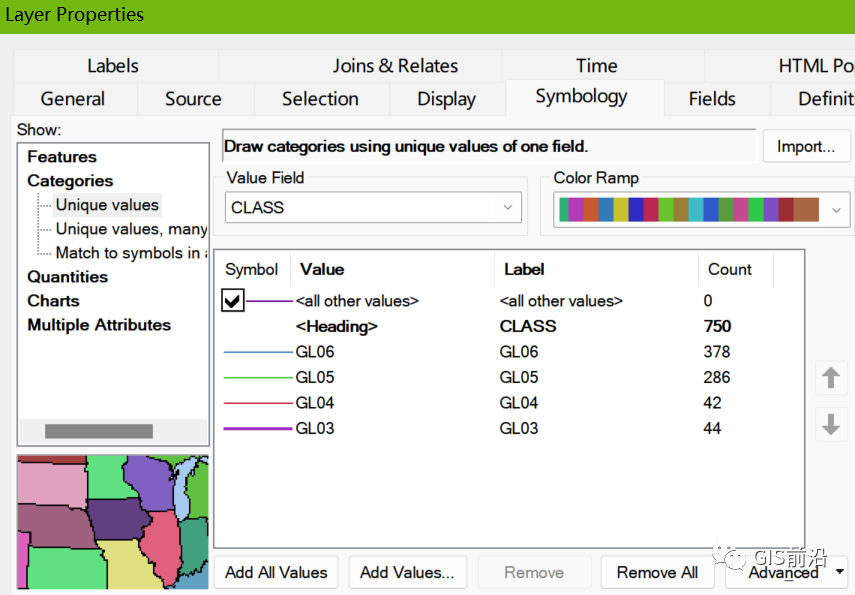Select Quantities in the Show list
This screenshot has width=855, height=595.
tap(68, 277)
